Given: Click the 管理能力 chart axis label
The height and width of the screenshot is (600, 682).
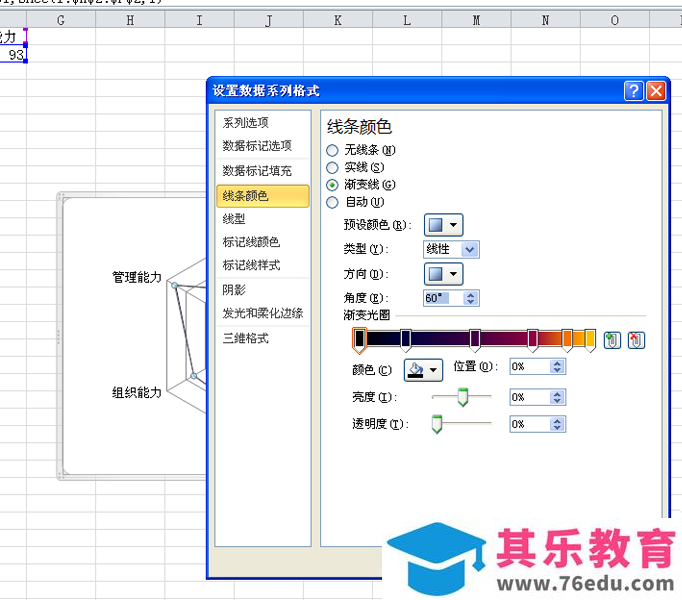Looking at the screenshot, I should click(137, 277).
